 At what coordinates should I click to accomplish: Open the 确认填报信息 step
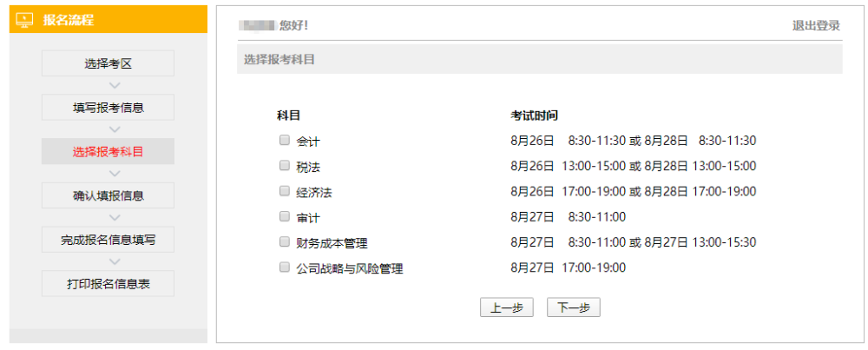click(108, 195)
